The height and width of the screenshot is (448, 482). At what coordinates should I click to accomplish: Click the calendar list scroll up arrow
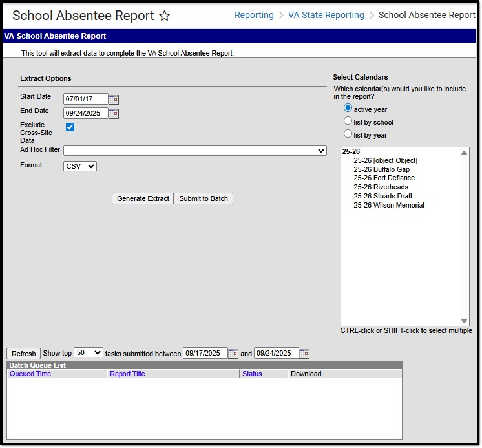coord(464,153)
